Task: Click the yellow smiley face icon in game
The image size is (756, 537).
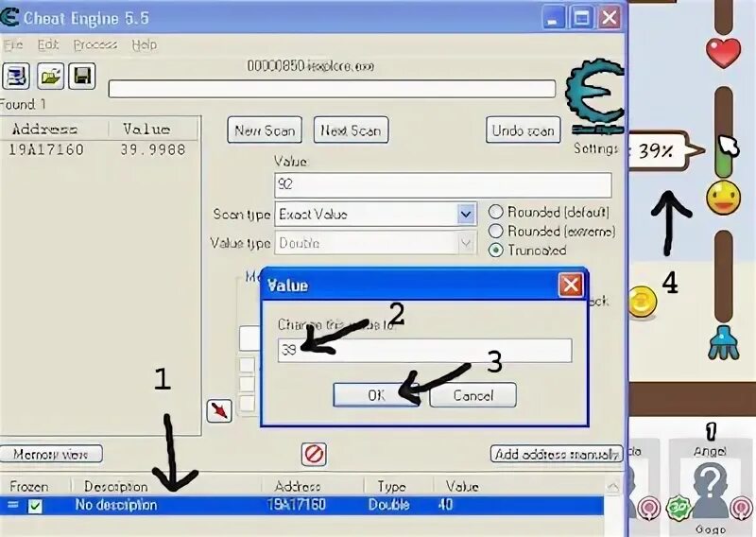Action: 723,198
